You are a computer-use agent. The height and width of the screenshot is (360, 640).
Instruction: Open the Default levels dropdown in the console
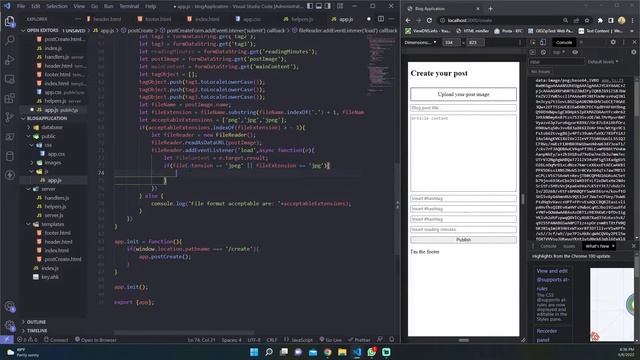[x=603, y=62]
